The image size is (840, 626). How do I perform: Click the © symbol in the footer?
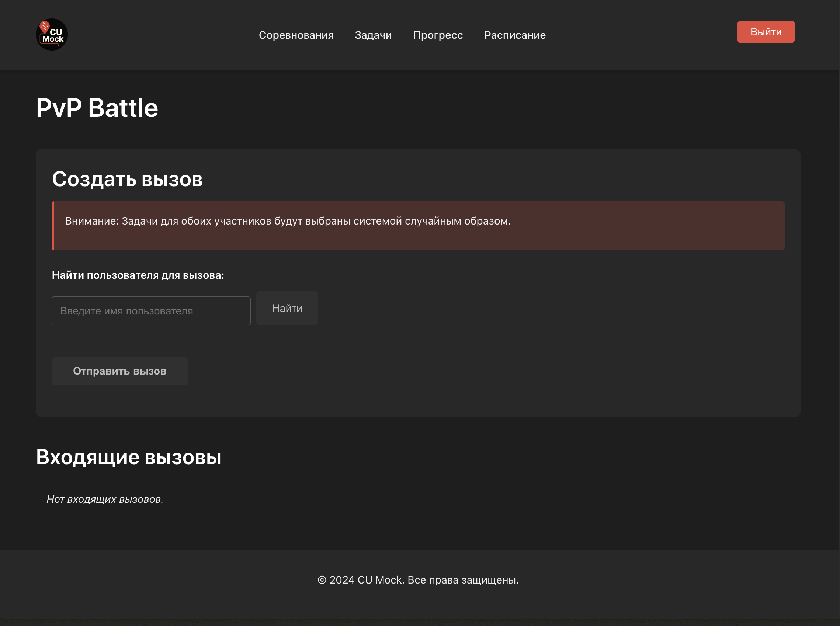pyautogui.click(x=322, y=580)
